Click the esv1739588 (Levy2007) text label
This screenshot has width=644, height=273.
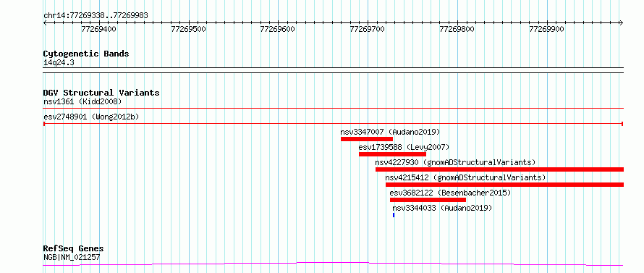(x=404, y=147)
